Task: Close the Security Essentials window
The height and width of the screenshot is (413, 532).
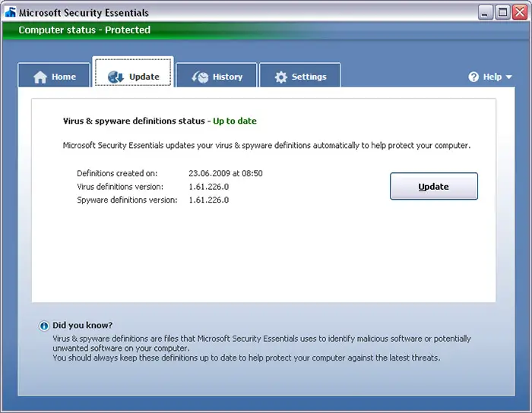Action: 520,13
